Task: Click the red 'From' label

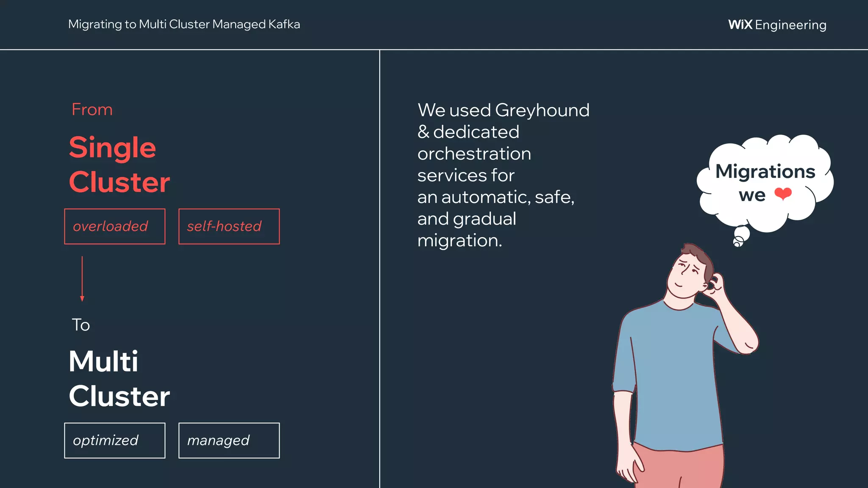Action: 92,110
